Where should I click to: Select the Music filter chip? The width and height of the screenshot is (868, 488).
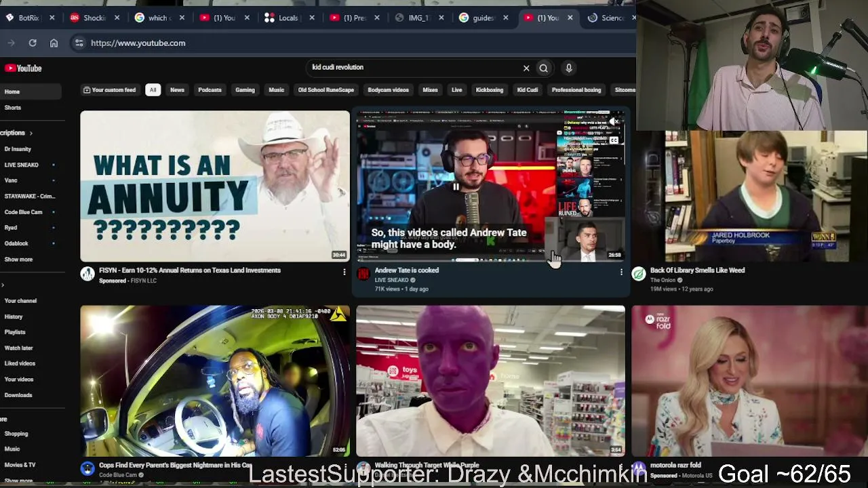[x=276, y=89]
